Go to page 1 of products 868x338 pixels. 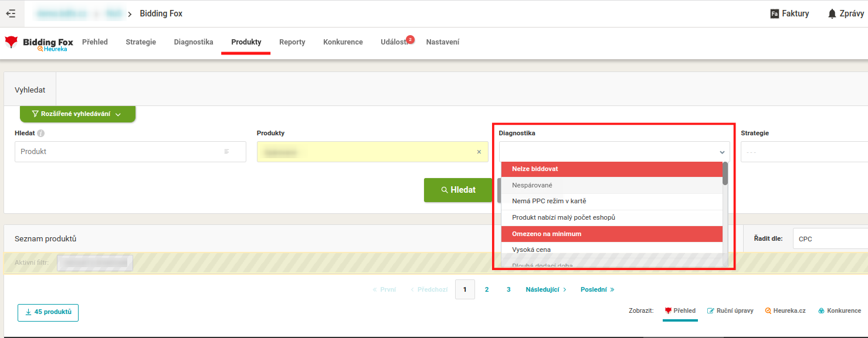465,289
